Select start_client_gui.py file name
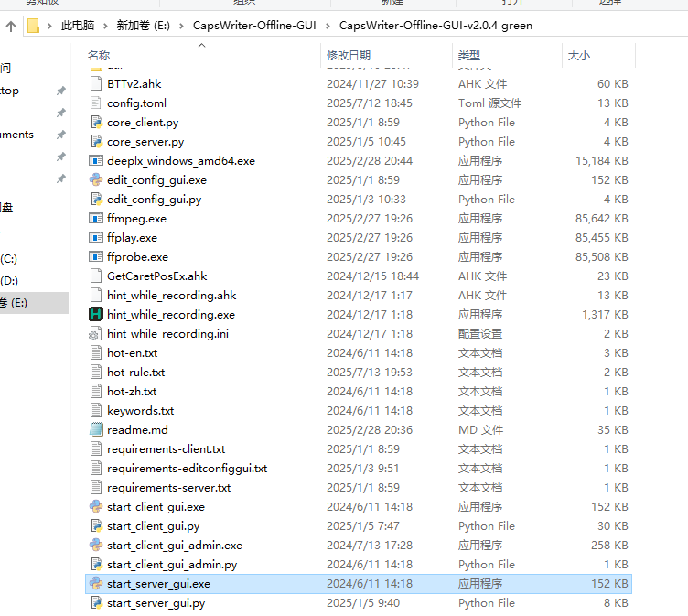 pyautogui.click(x=153, y=526)
